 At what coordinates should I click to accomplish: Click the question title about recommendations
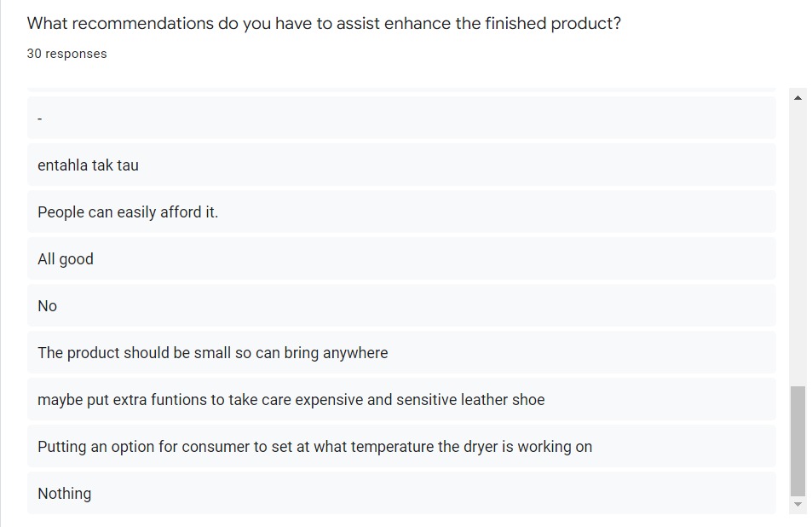pyautogui.click(x=324, y=23)
